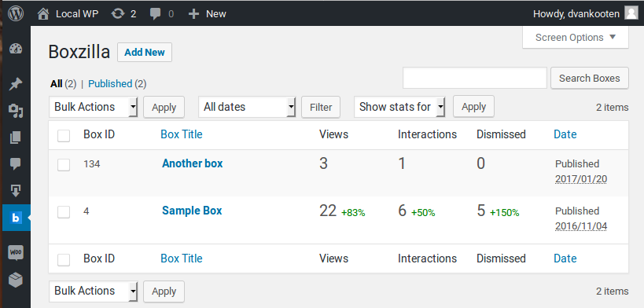Open Posts via the pushpin icon
This screenshot has width=644, height=308.
(x=16, y=84)
